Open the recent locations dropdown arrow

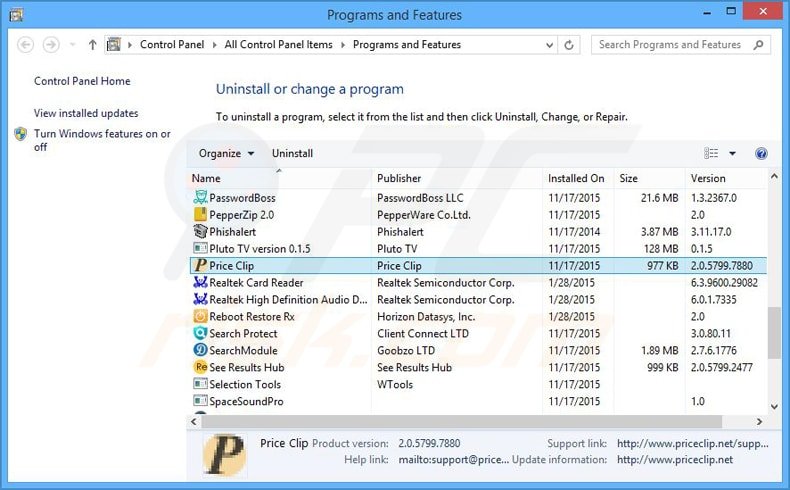pyautogui.click(x=73, y=45)
